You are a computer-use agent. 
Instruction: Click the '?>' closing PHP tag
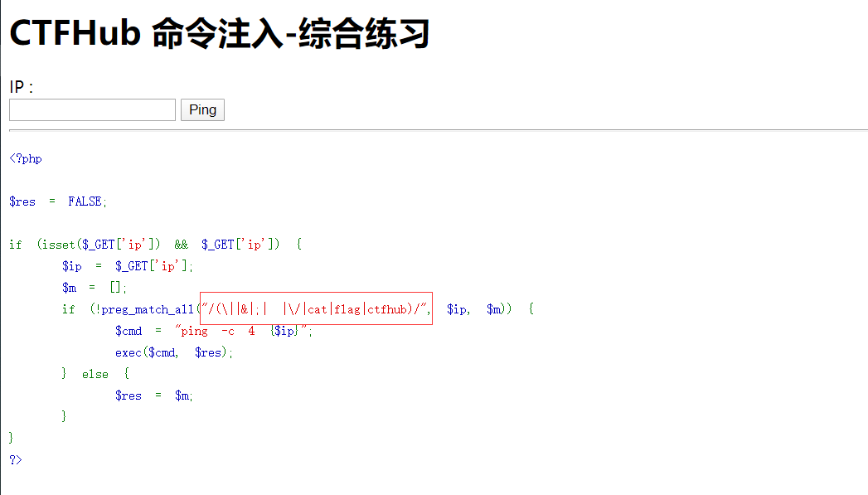click(16, 459)
